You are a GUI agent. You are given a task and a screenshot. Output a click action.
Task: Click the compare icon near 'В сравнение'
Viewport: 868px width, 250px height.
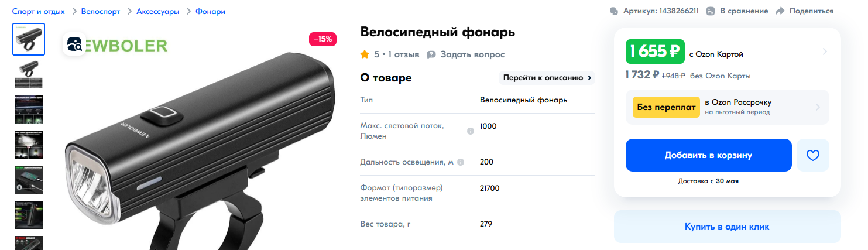[x=711, y=11]
